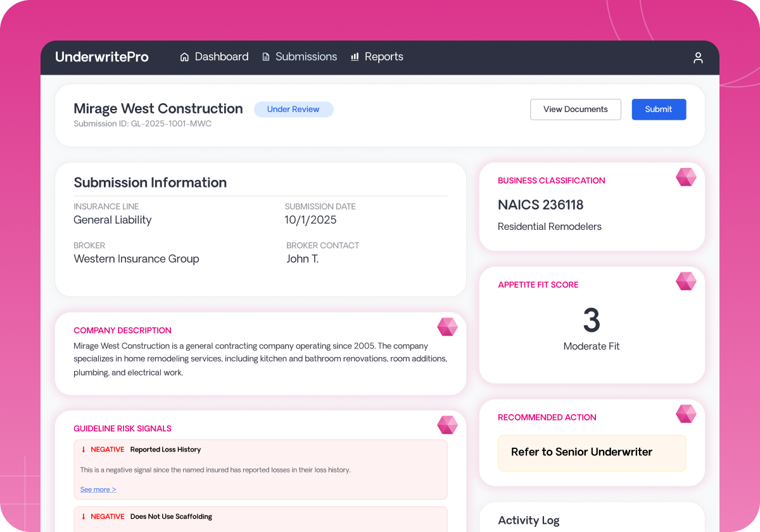This screenshot has height=532, width=760.
Task: Select the Dashboard home icon
Action: point(184,56)
